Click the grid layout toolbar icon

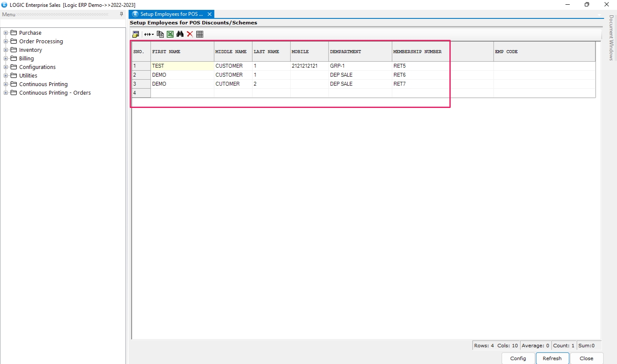click(x=200, y=34)
